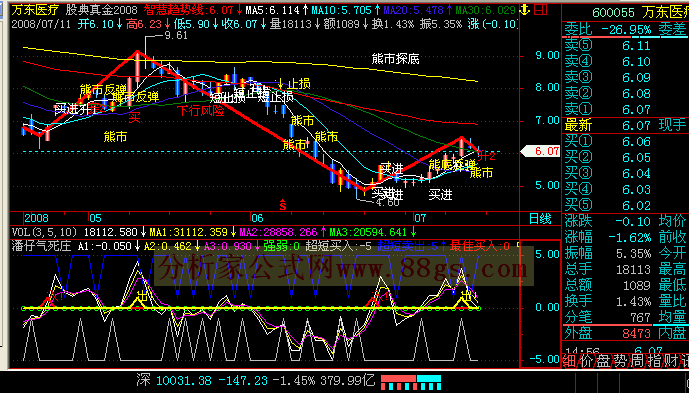Click the red split-window layout icon
Image resolution: width=689 pixels, height=393 pixels.
[x=541, y=9]
